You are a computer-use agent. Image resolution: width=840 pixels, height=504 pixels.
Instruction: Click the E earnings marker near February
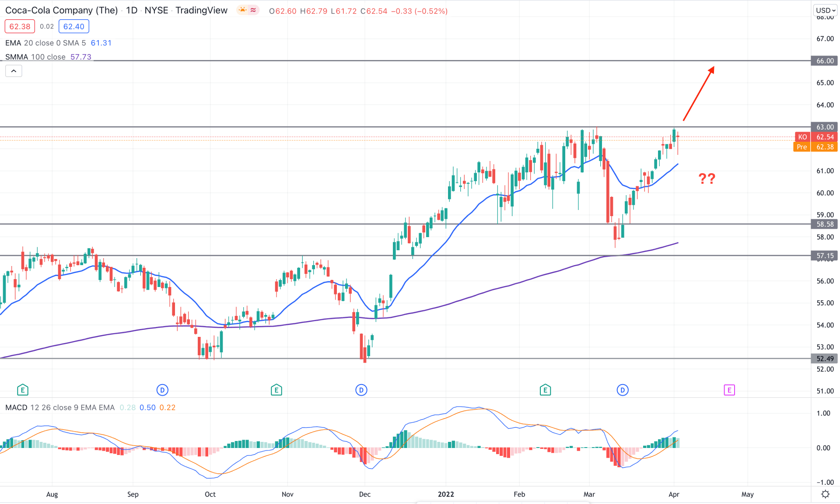click(x=545, y=389)
